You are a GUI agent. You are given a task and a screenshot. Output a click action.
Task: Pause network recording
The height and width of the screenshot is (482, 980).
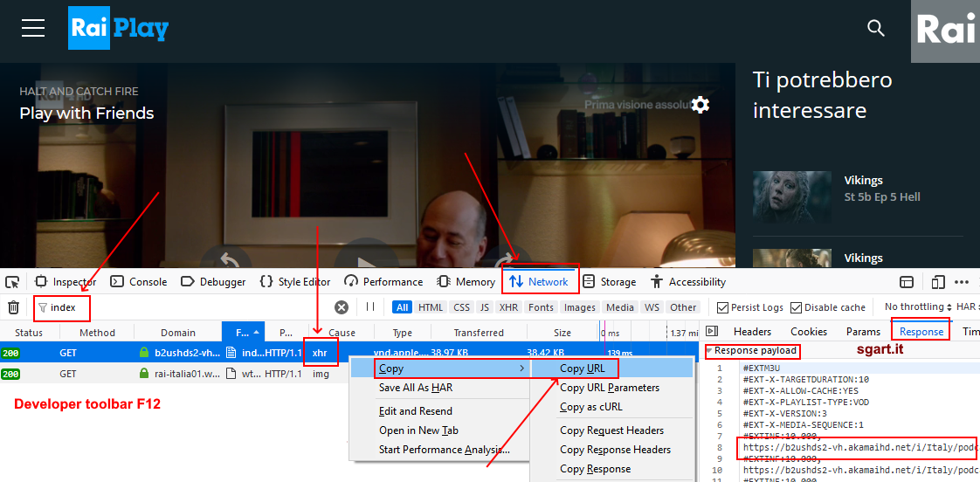[370, 307]
